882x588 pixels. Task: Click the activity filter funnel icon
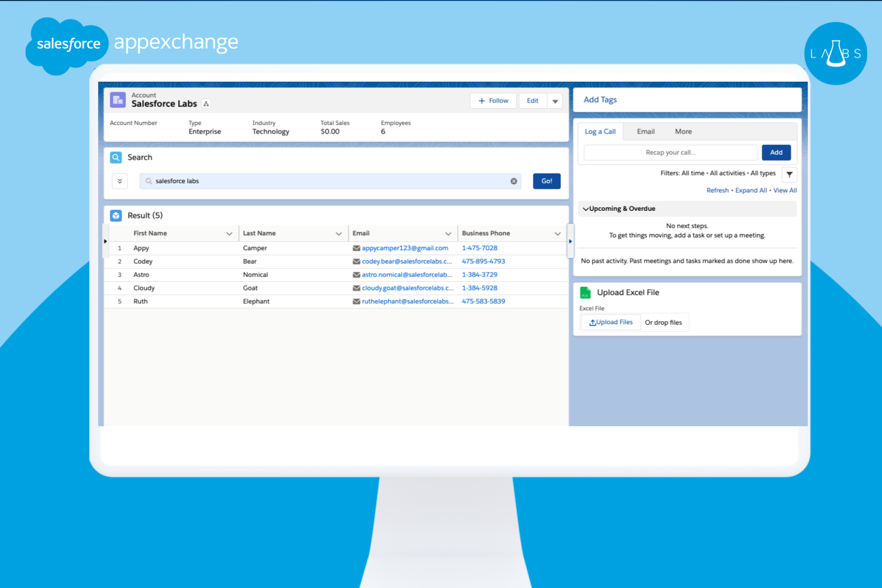789,175
